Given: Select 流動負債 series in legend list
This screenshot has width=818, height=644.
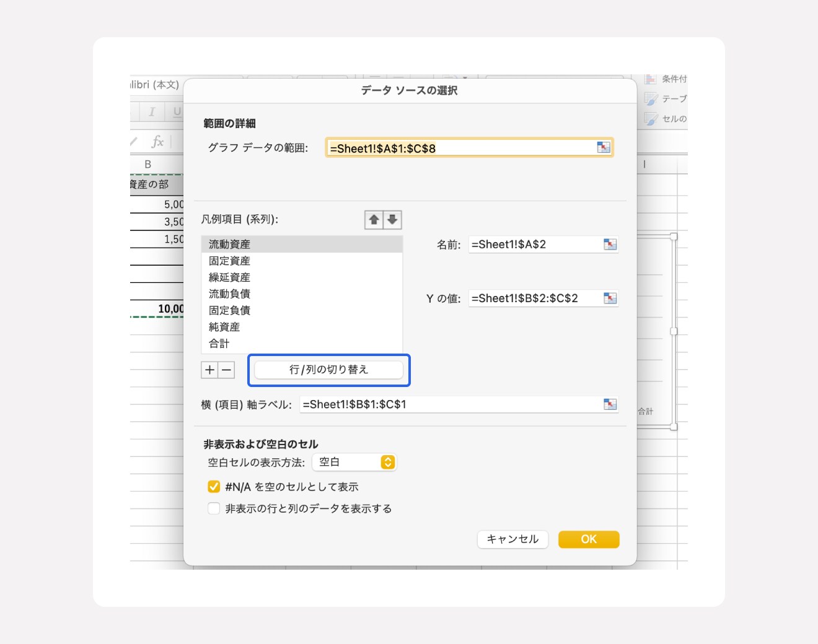Looking at the screenshot, I should click(302, 294).
